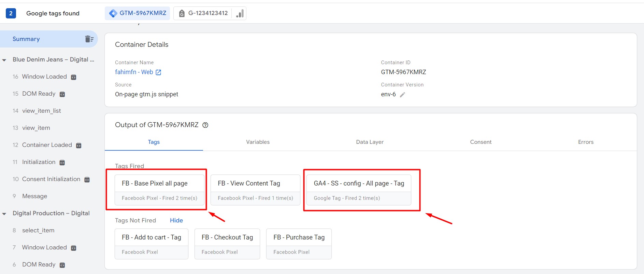Viewport: 644px width, 274px height.
Task: Click the Google tag icon beside G-1234123412
Action: 182,13
